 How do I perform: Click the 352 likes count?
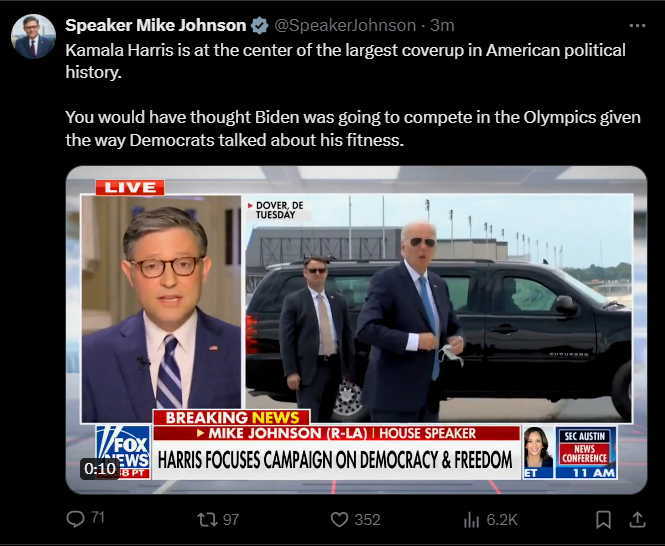click(x=367, y=519)
